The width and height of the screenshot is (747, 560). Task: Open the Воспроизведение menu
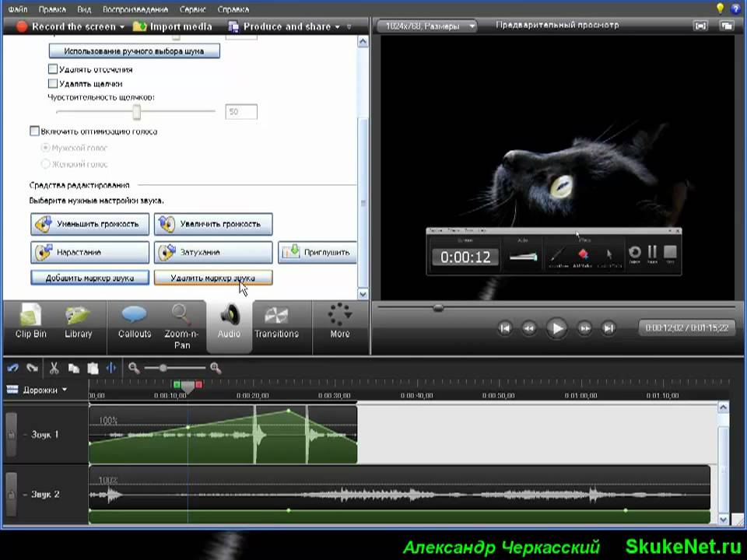[135, 9]
